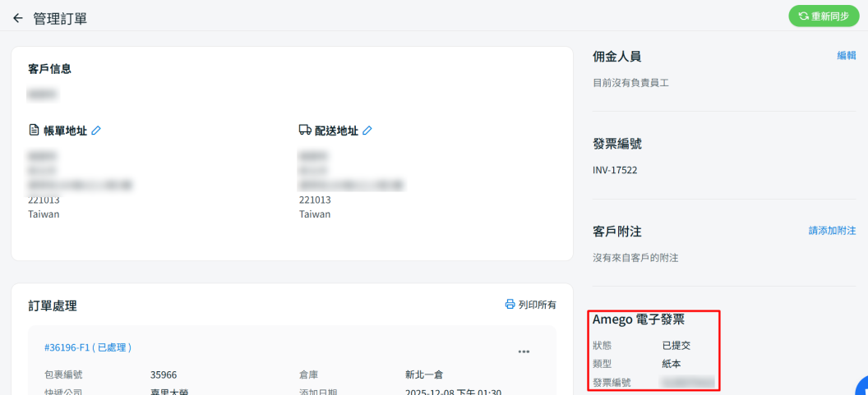Open fulfillment link #36196-F1 (已處理)
The image size is (868, 395).
88,348
